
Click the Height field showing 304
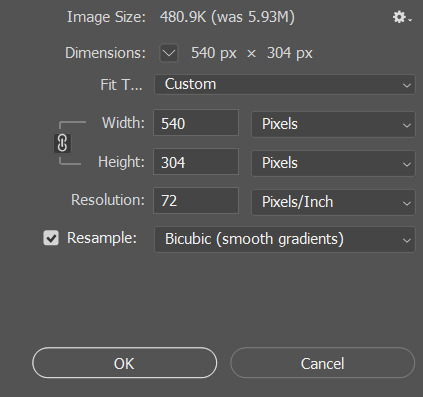coord(196,162)
